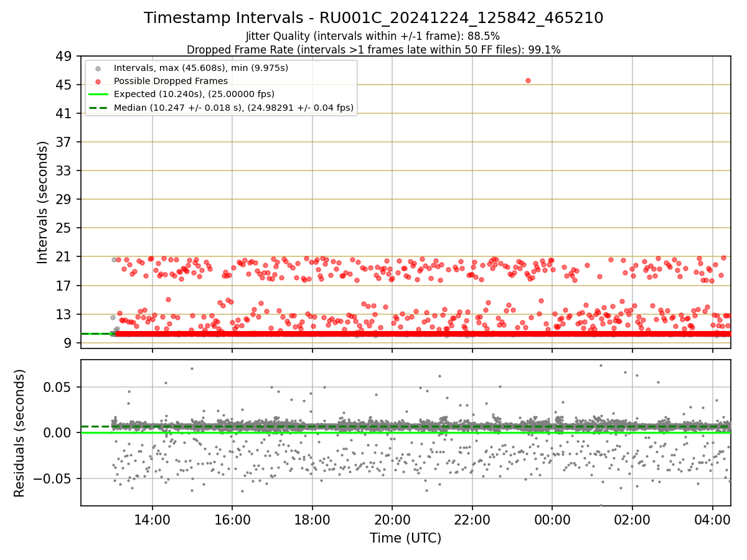Click the 25 y-axis tick label
The width and height of the screenshot is (747, 560).
64,228
